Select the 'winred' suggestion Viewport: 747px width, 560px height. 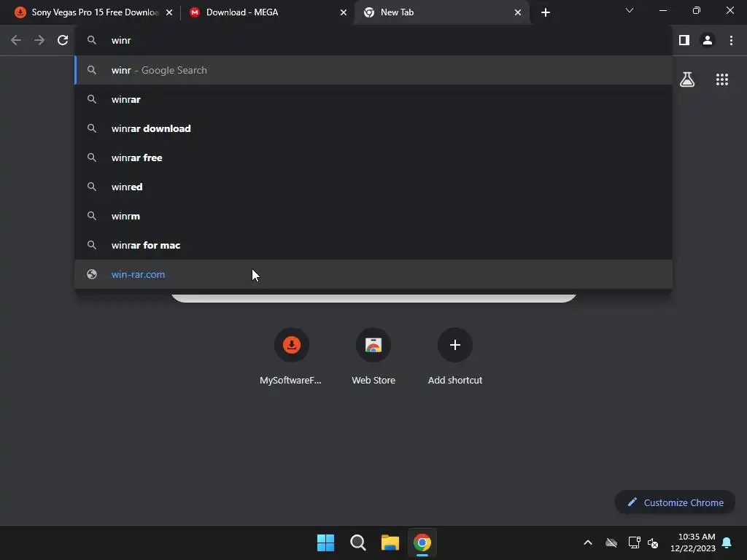tap(374, 187)
